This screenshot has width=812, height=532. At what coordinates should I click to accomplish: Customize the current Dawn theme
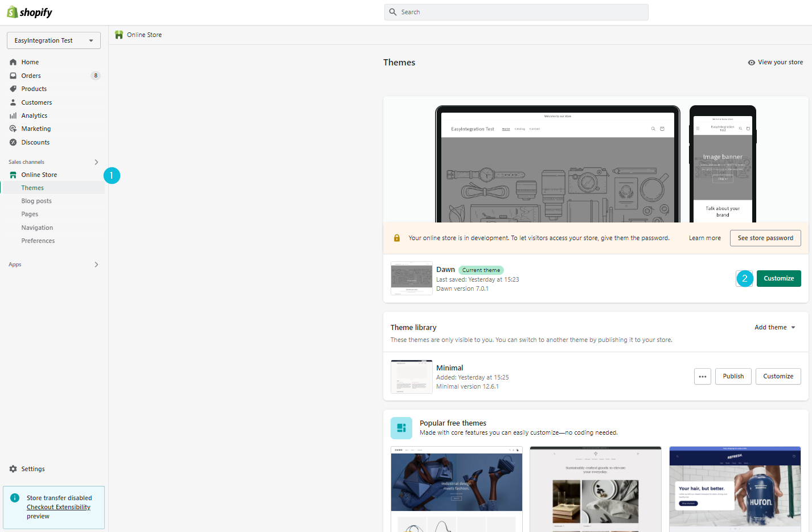pos(778,278)
